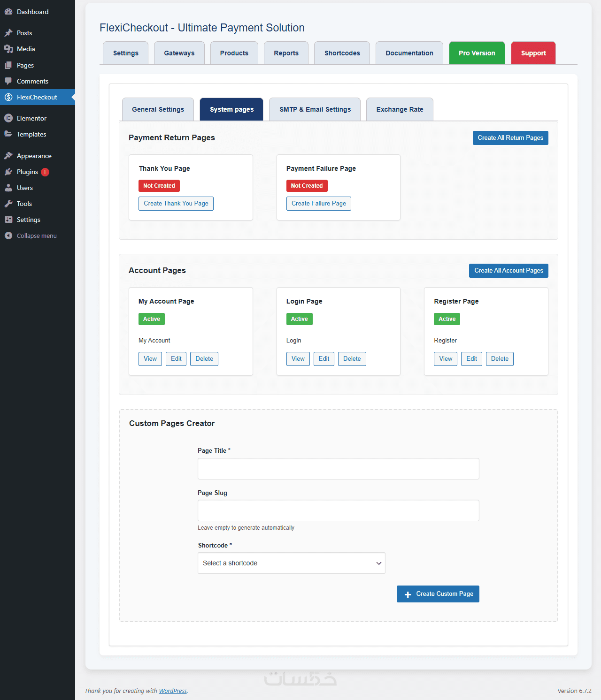Delete the My Account page
Image resolution: width=601 pixels, height=700 pixels.
coord(204,359)
